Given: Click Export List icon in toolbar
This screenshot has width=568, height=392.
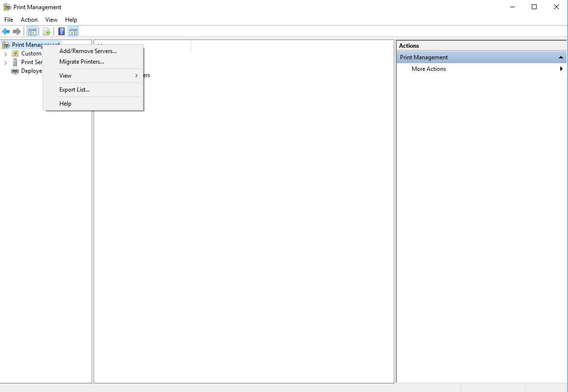Looking at the screenshot, I should 47,31.
